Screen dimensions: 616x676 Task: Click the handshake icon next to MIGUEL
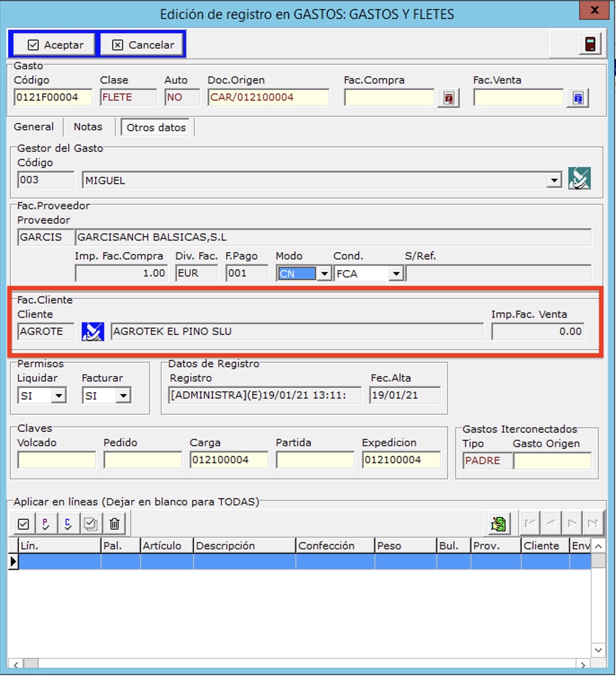(x=579, y=179)
